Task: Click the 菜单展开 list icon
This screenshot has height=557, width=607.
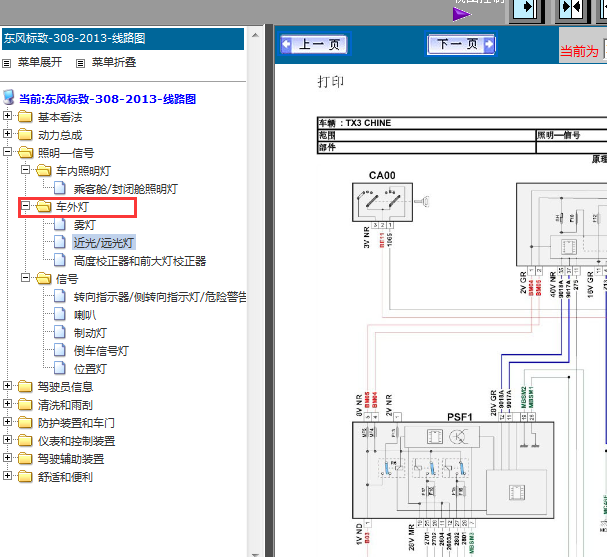Action: 7,63
